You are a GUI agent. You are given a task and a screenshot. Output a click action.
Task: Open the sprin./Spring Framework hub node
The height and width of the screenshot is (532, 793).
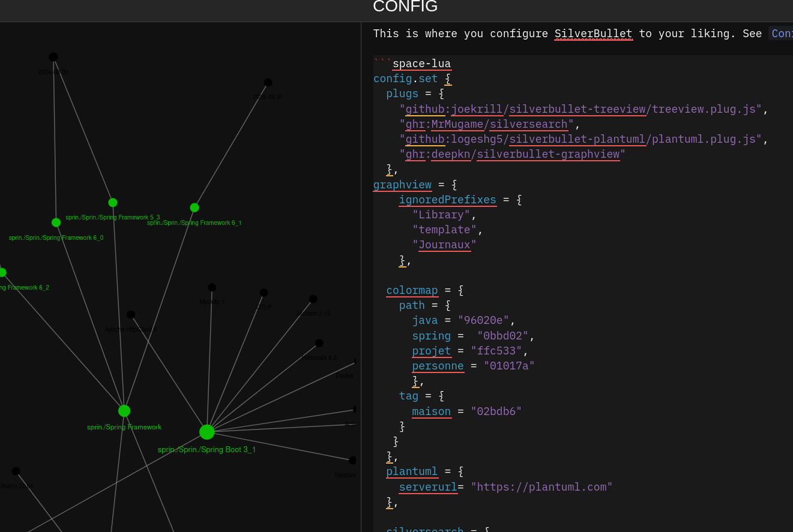(x=124, y=411)
